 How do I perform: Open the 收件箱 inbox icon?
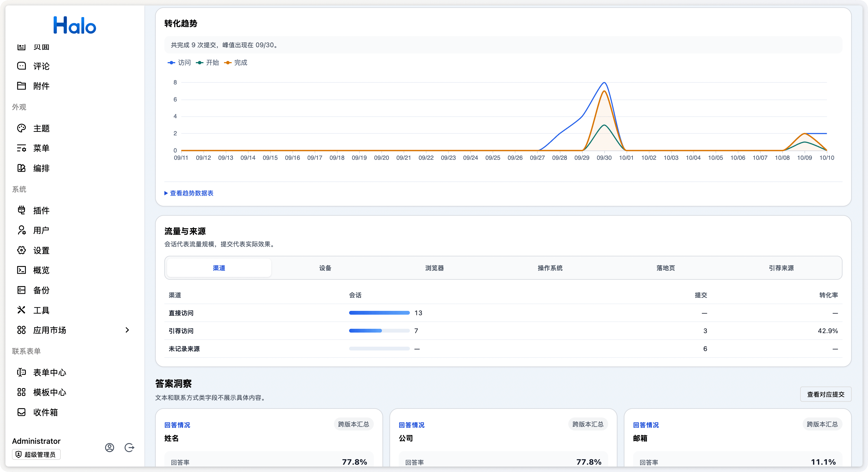pyautogui.click(x=21, y=412)
